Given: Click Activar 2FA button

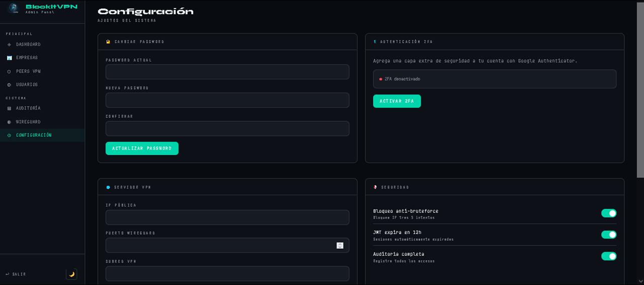Looking at the screenshot, I should (397, 101).
